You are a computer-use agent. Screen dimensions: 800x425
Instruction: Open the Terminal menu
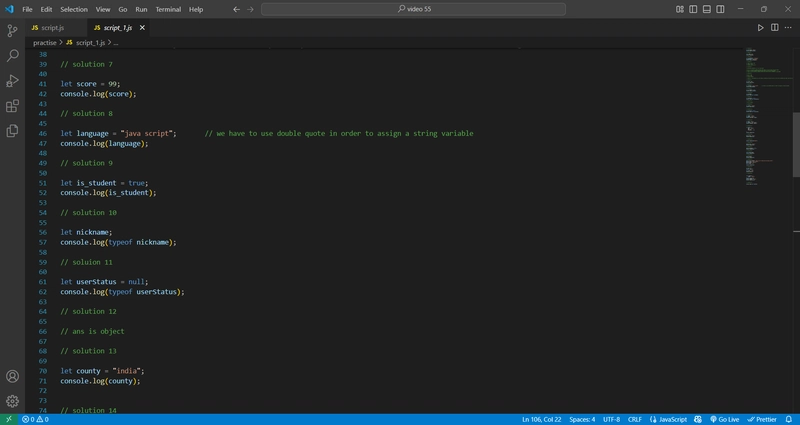[x=168, y=9]
